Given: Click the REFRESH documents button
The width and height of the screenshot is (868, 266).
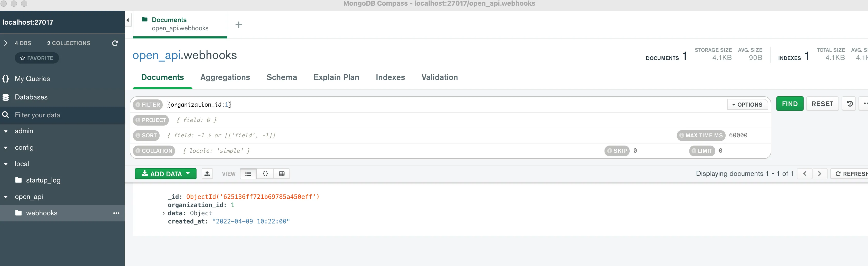Looking at the screenshot, I should tap(850, 174).
